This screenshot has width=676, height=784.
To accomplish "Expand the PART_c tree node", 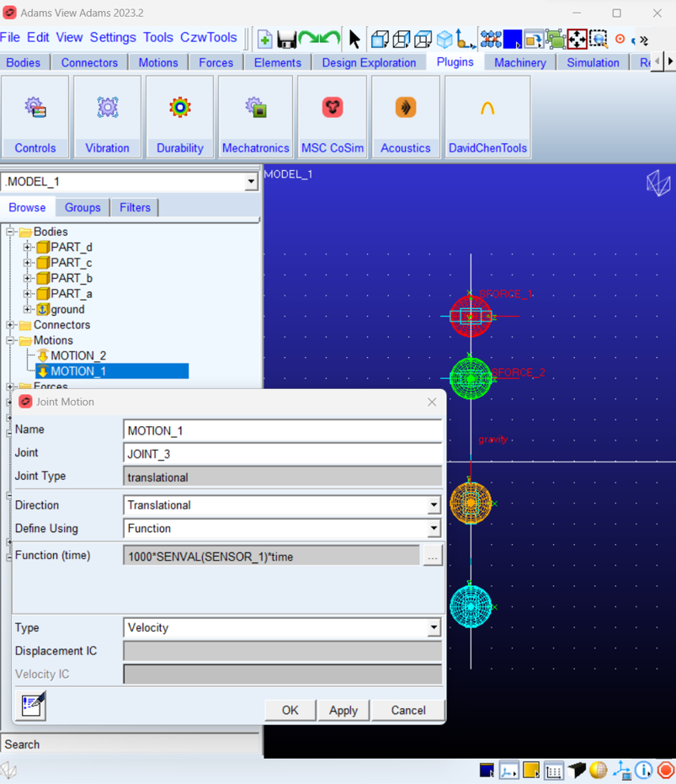I will click(28, 263).
